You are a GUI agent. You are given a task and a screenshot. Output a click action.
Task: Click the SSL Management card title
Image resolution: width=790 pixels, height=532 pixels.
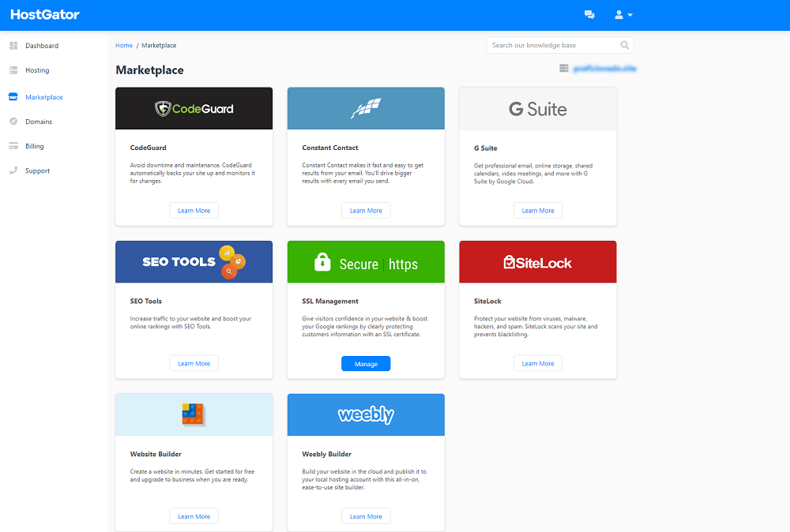pos(330,301)
